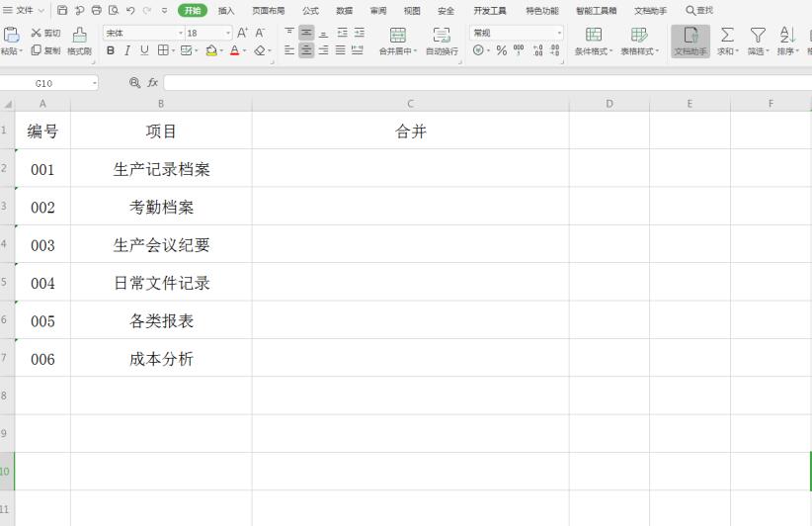Viewport: 812px width, 526px height.
Task: Click the distributed alignment icon
Action: (358, 50)
